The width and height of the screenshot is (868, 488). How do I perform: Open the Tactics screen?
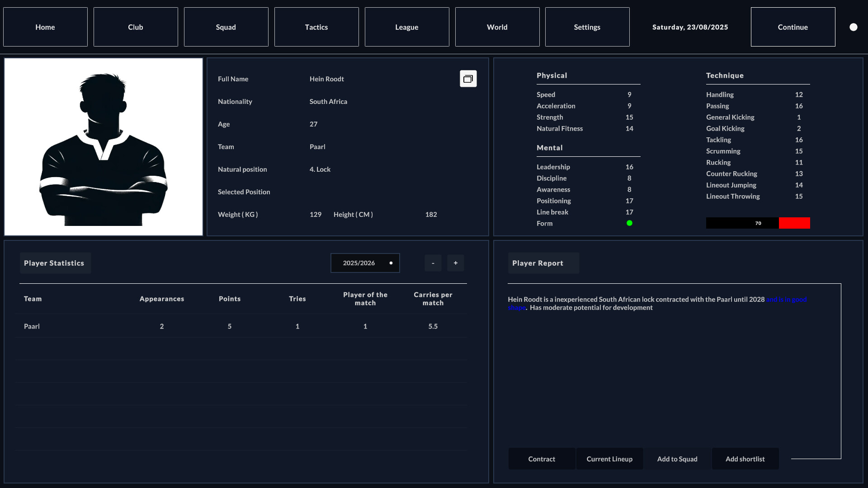coord(316,27)
